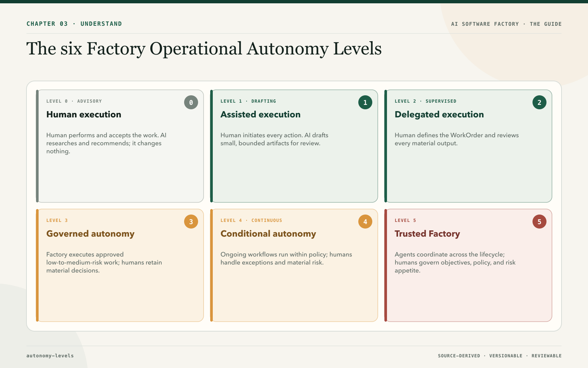Click the main title about six Autonomy Levels
Image resolution: width=588 pixels, height=368 pixels.
[204, 49]
